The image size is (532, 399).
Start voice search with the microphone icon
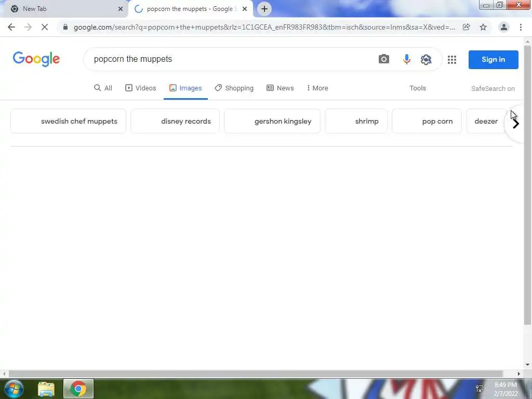pyautogui.click(x=406, y=59)
